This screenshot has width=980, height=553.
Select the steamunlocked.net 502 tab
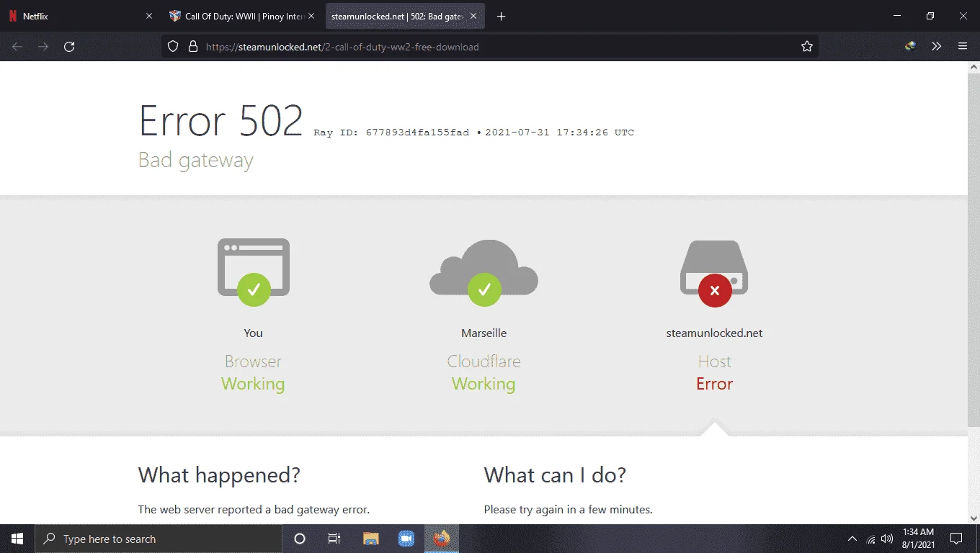coord(405,17)
